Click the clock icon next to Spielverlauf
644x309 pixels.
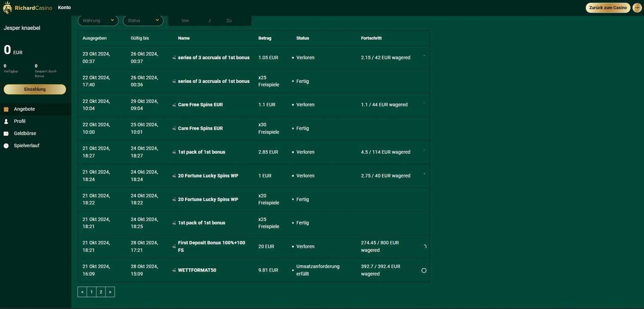[6, 146]
